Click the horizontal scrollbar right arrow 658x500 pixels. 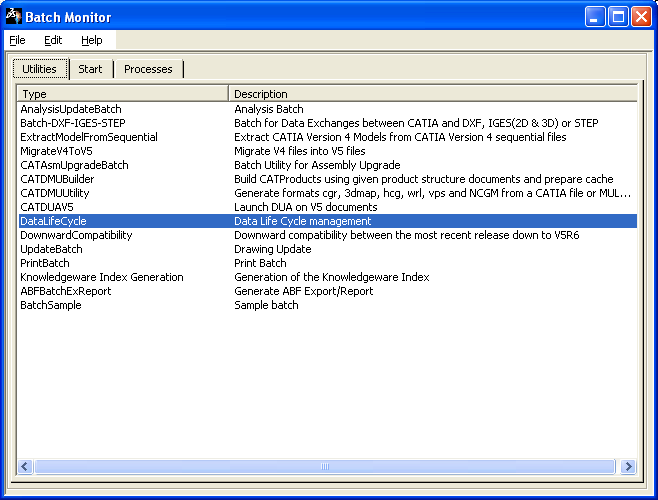[629, 466]
